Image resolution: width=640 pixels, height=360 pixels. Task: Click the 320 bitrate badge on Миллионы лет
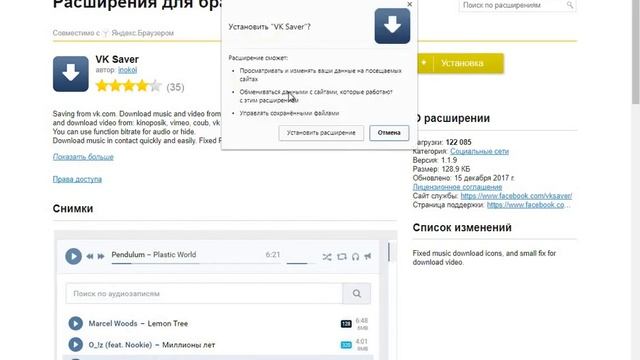(x=346, y=345)
